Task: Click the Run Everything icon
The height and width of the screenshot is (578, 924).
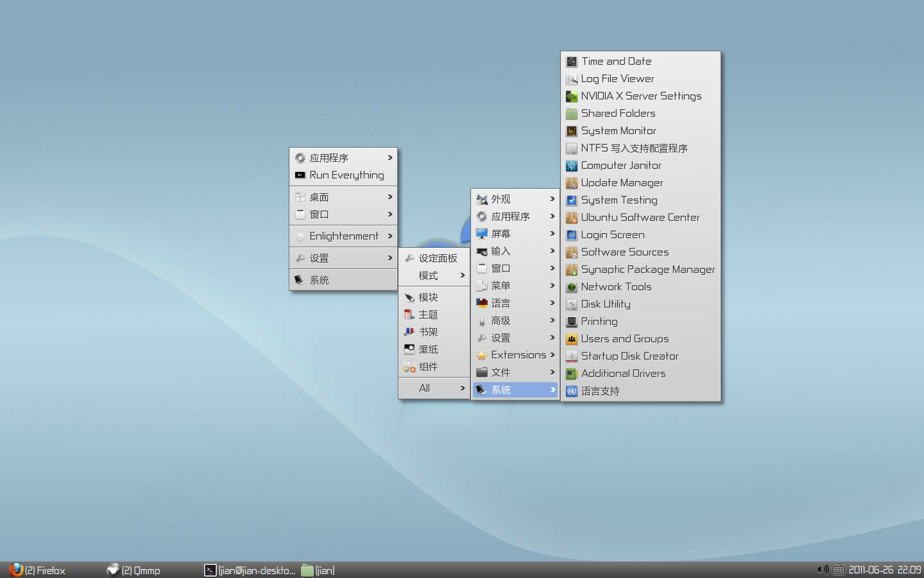Action: coord(300,175)
